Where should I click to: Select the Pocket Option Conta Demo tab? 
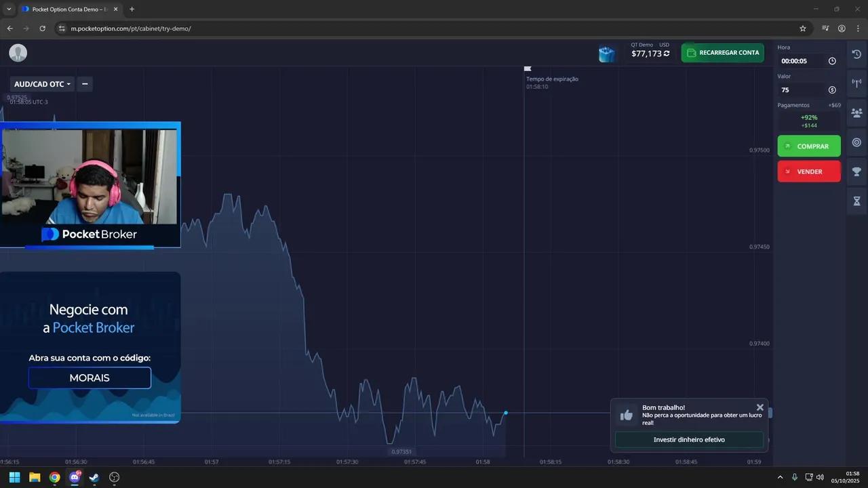(68, 9)
